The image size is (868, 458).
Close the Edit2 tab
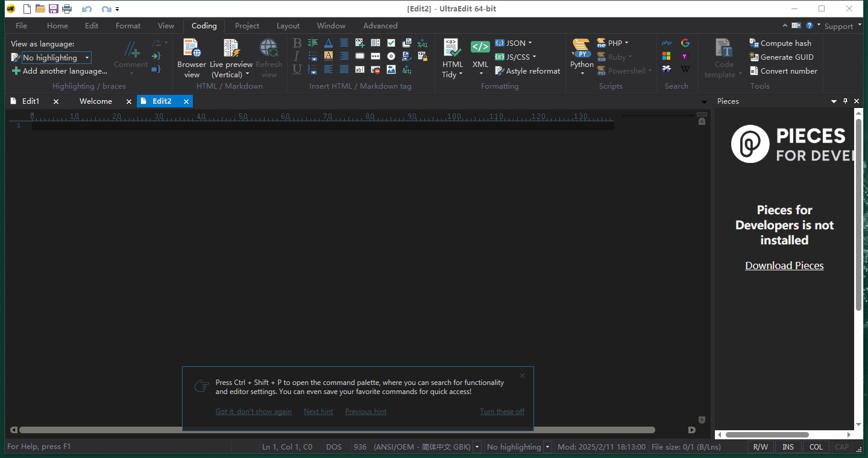[x=186, y=102]
